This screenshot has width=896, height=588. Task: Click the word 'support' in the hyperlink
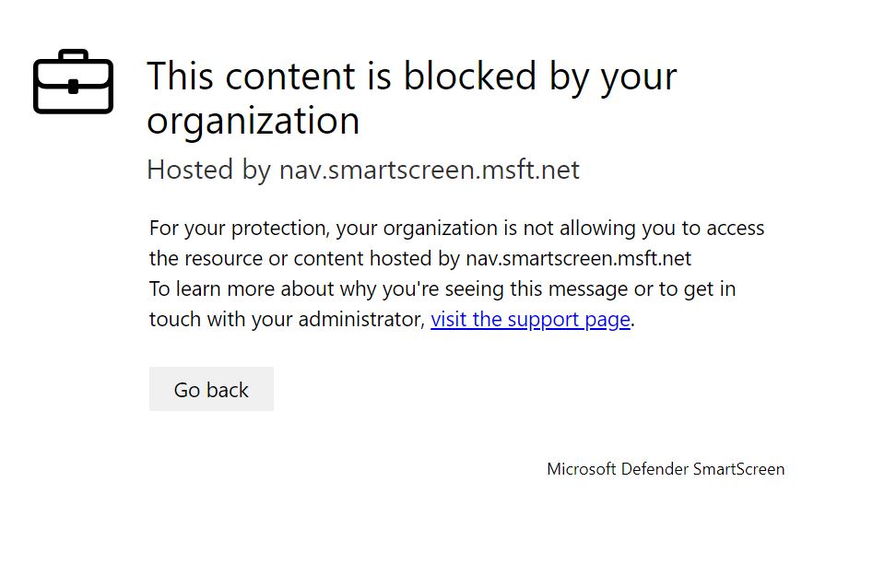tap(543, 320)
